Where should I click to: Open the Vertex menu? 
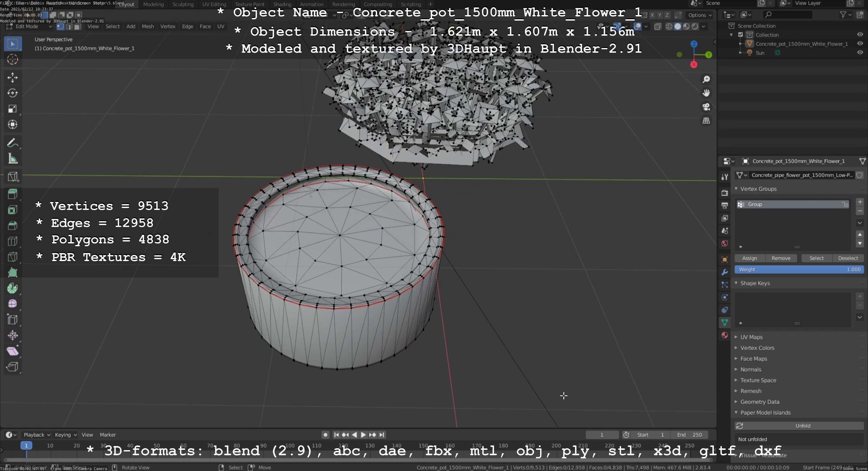coord(168,27)
